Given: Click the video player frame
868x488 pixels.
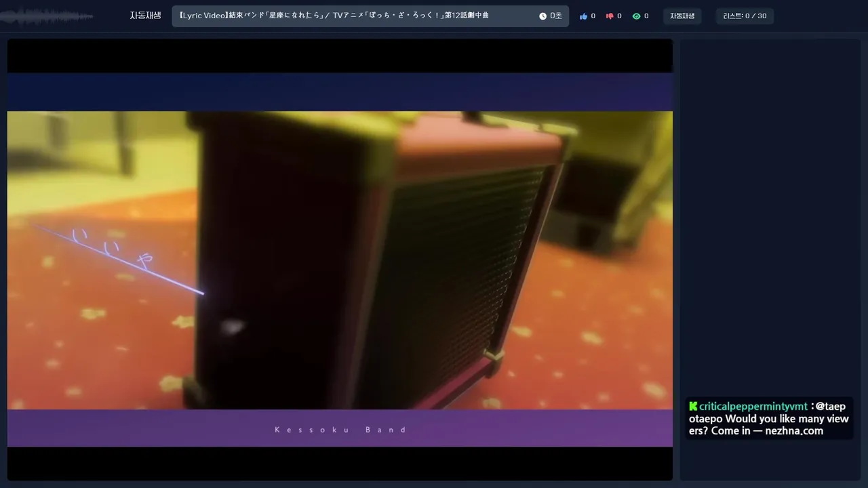Looking at the screenshot, I should pyautogui.click(x=340, y=260).
